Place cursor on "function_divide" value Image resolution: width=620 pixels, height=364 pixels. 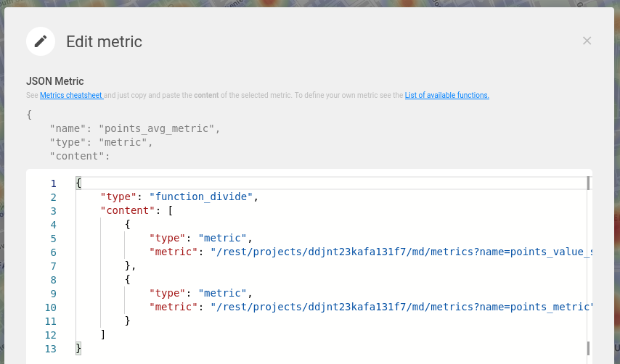pyautogui.click(x=201, y=197)
